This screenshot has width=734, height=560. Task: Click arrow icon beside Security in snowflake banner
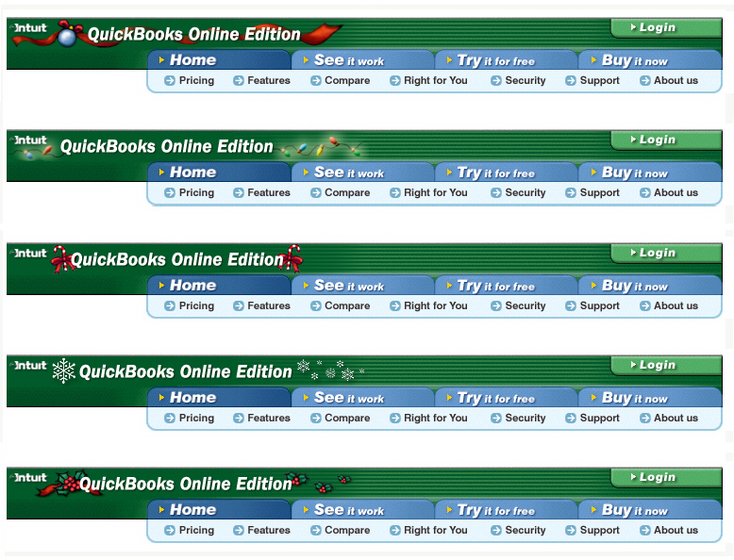[495, 419]
